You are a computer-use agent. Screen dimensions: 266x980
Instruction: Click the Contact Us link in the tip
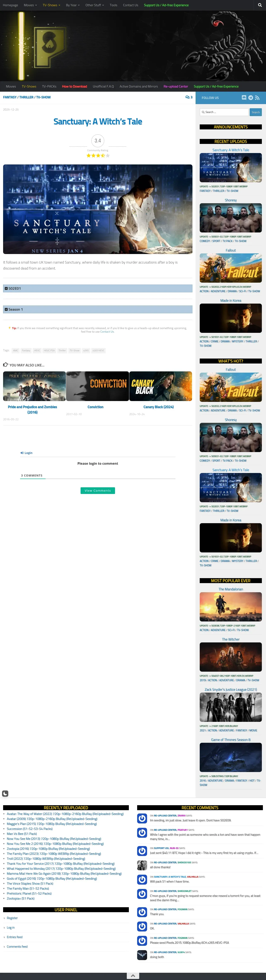click(107, 332)
